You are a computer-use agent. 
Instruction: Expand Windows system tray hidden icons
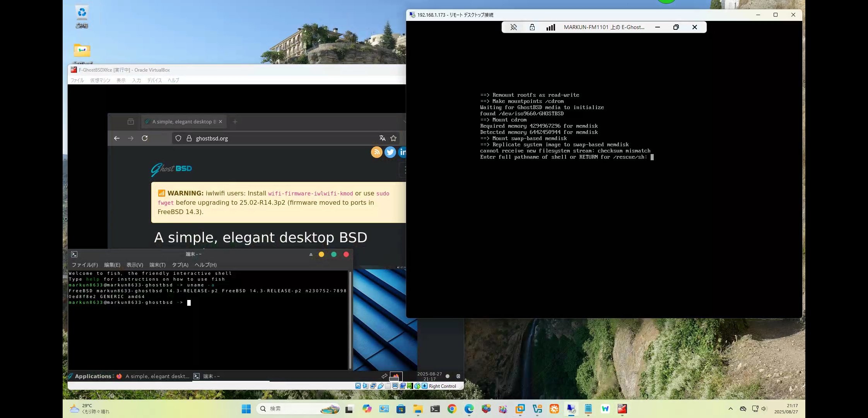pos(730,409)
